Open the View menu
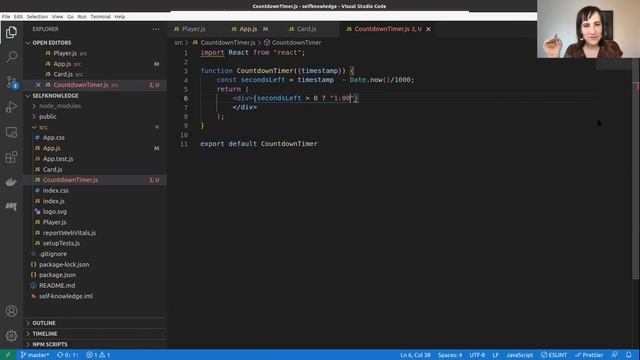Viewport: 640px width, 360px height. [x=58, y=17]
